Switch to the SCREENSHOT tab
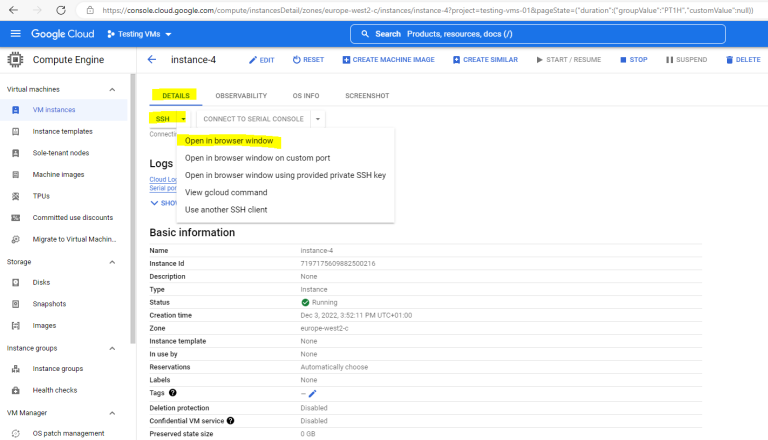This screenshot has width=768, height=440. point(367,96)
